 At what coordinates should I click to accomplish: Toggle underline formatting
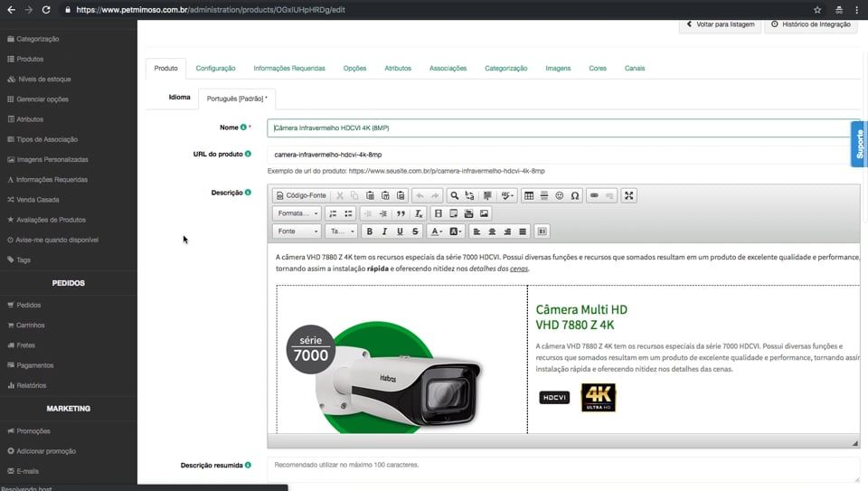pos(400,231)
